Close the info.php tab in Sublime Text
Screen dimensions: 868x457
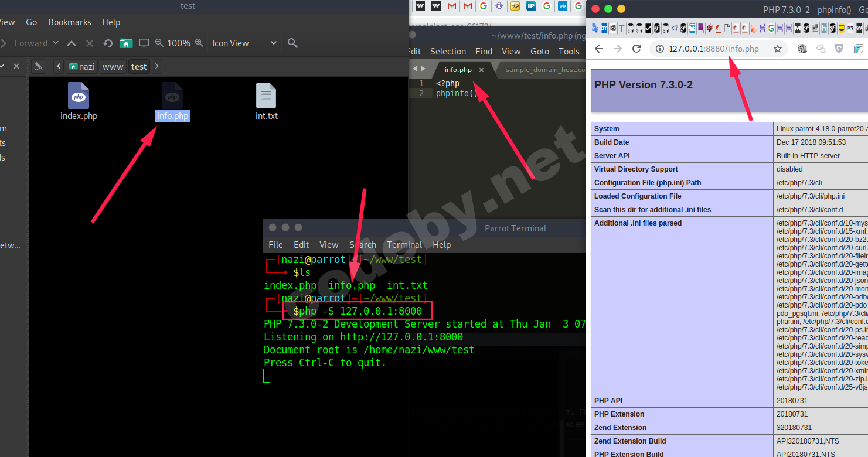[x=482, y=70]
